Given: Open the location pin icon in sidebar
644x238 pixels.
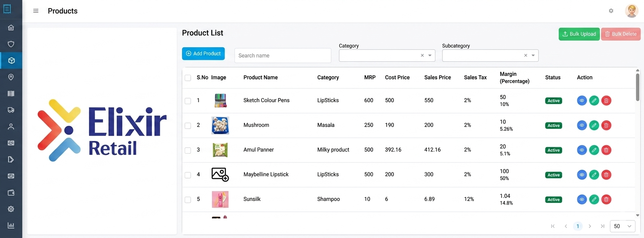Looking at the screenshot, I should (11, 77).
